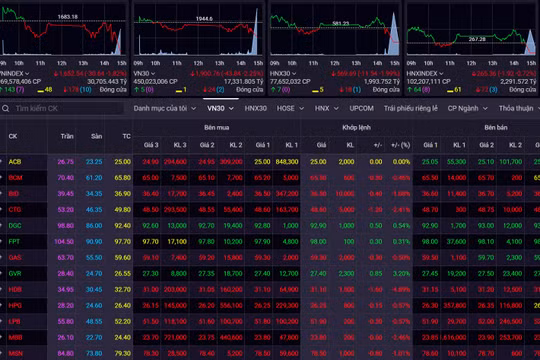Click the VNINDEX intraday chart
The width and height of the screenshot is (540, 360).
(x=63, y=30)
